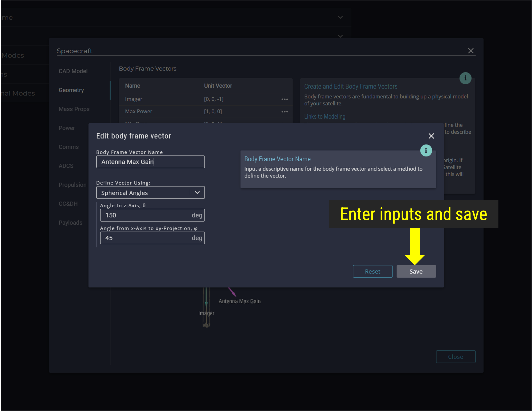Expand the top background panel chevron
The width and height of the screenshot is (532, 411).
point(340,17)
